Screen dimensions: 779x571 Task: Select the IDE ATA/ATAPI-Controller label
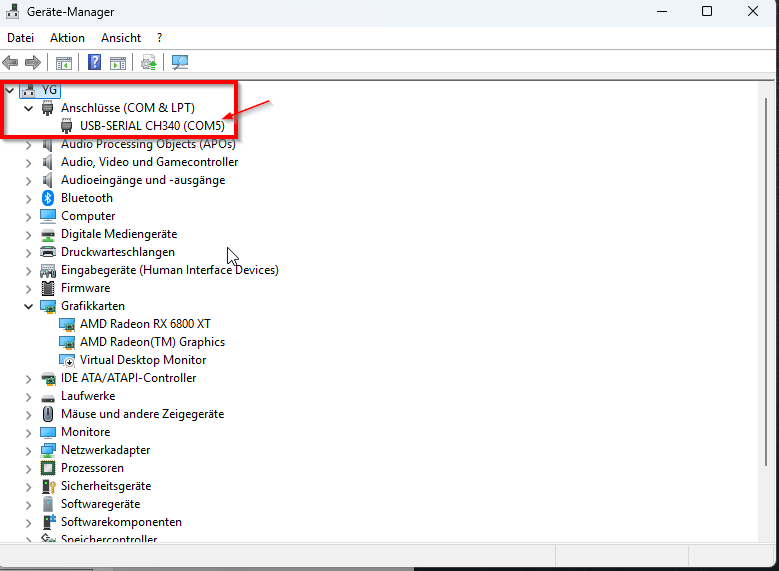tap(128, 378)
